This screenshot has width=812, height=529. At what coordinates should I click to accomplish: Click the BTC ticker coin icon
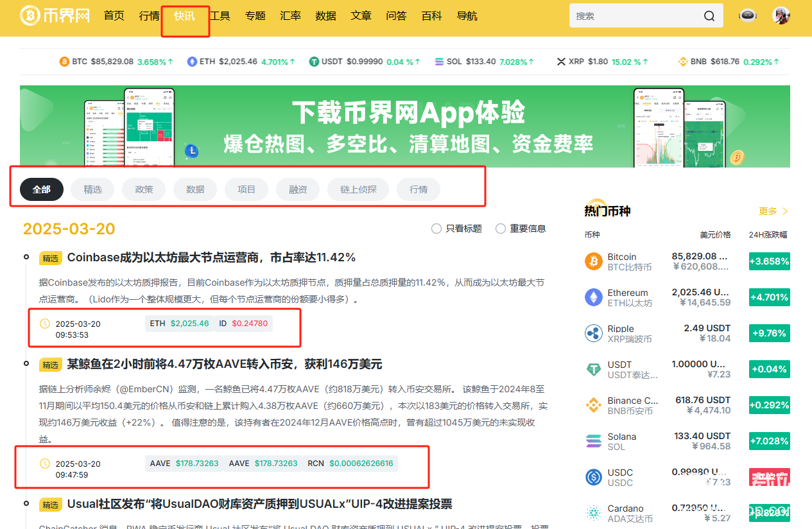[x=64, y=62]
